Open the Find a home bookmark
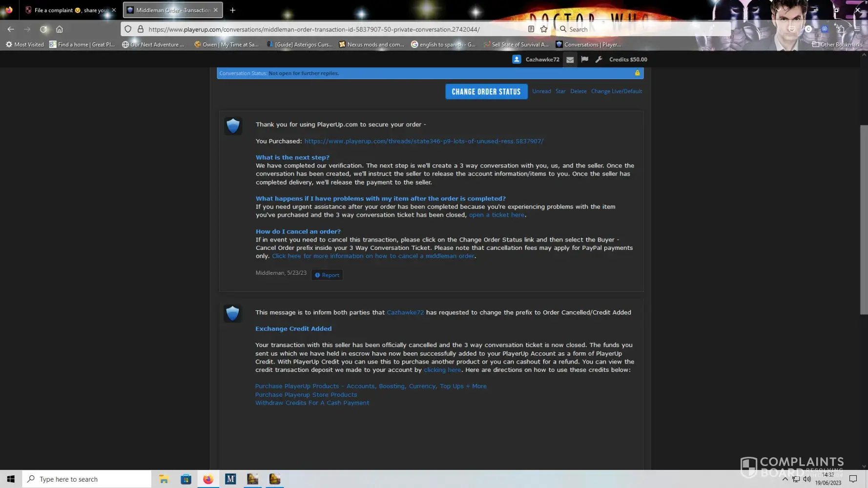This screenshot has height=488, width=868. coord(82,44)
